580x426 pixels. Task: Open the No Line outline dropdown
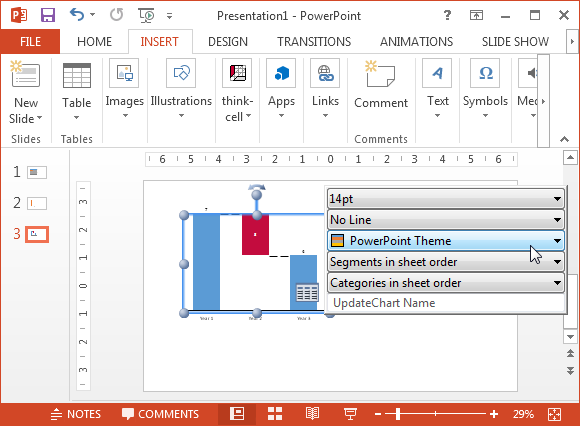point(445,220)
